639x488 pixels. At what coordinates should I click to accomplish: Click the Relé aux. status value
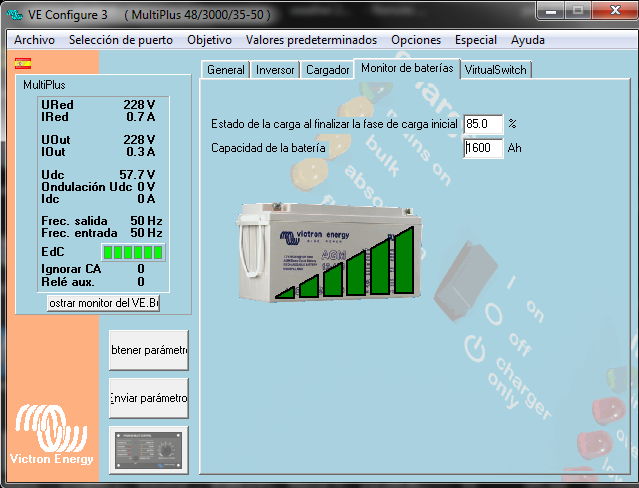[x=141, y=282]
